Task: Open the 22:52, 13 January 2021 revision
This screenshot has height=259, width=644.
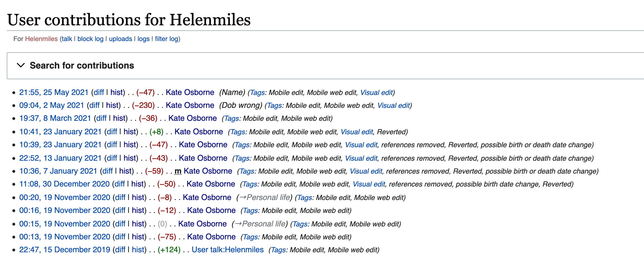Action: (60, 158)
